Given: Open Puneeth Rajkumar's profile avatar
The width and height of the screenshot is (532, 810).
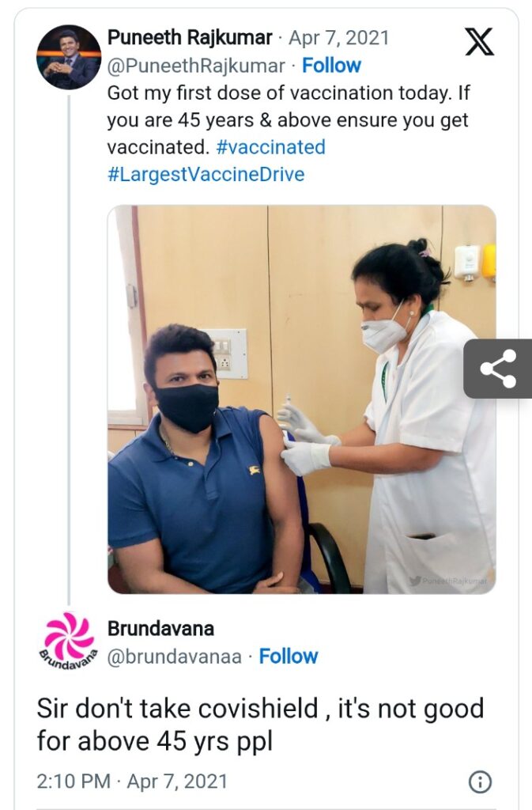Looking at the screenshot, I should pos(69,57).
